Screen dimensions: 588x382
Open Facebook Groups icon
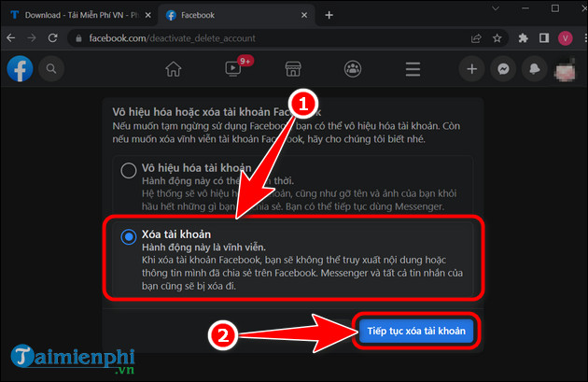353,69
